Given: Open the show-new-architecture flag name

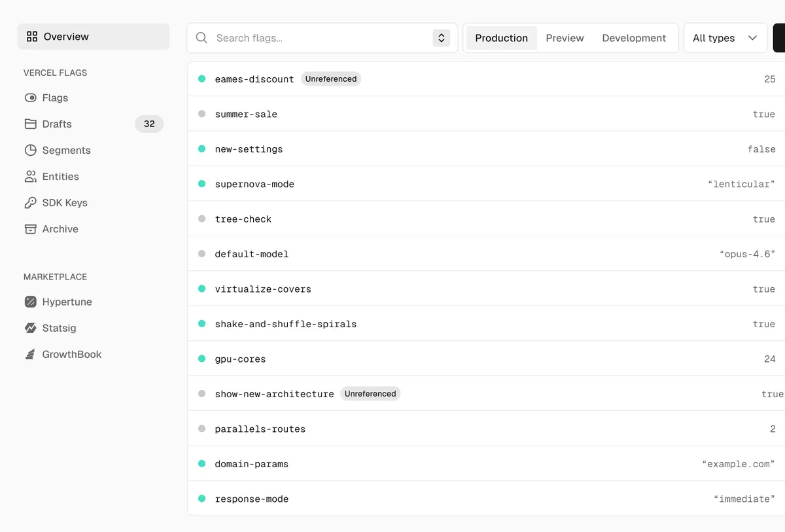Looking at the screenshot, I should pos(274,394).
